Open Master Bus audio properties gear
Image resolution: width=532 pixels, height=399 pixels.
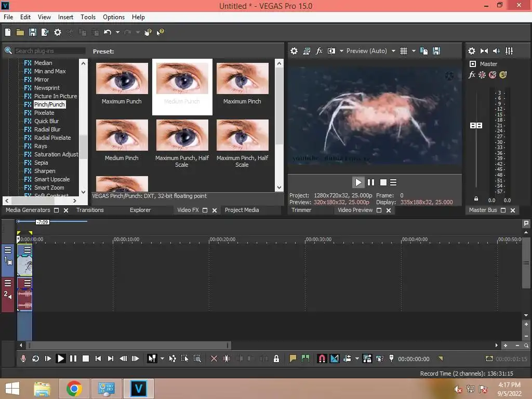(472, 51)
